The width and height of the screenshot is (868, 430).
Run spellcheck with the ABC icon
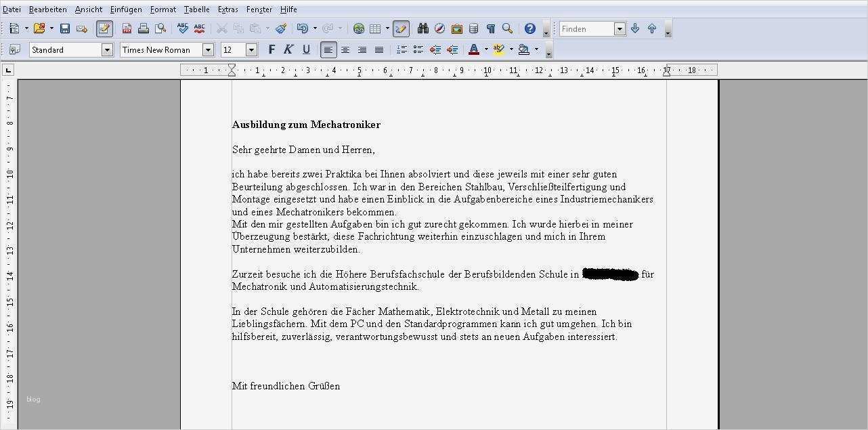pyautogui.click(x=183, y=28)
